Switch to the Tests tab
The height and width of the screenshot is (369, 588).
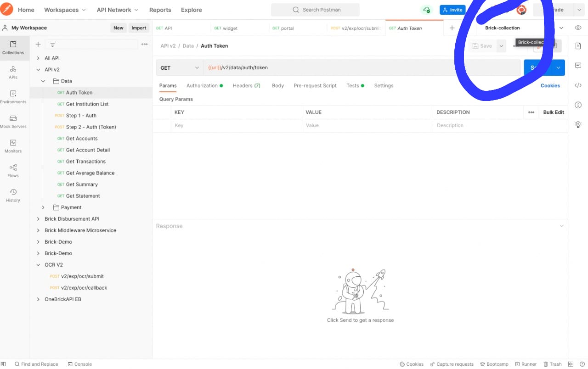pyautogui.click(x=355, y=86)
